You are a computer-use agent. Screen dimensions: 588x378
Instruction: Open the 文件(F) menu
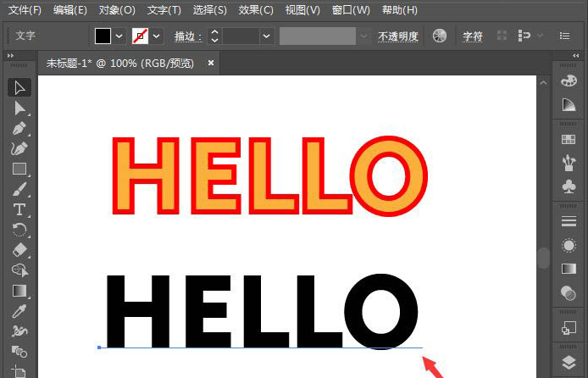click(x=25, y=10)
